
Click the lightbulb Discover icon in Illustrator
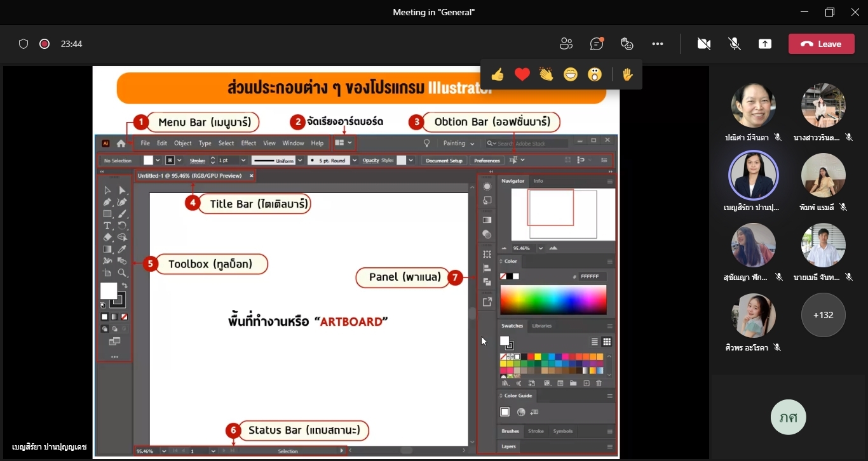click(427, 144)
